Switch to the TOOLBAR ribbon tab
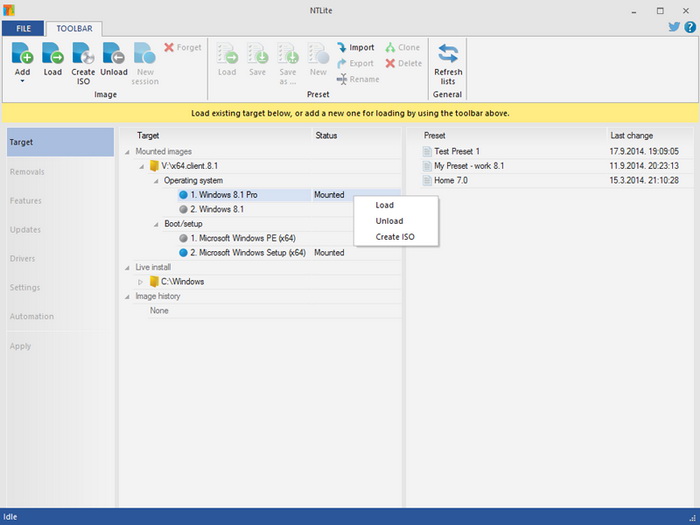 [x=74, y=29]
